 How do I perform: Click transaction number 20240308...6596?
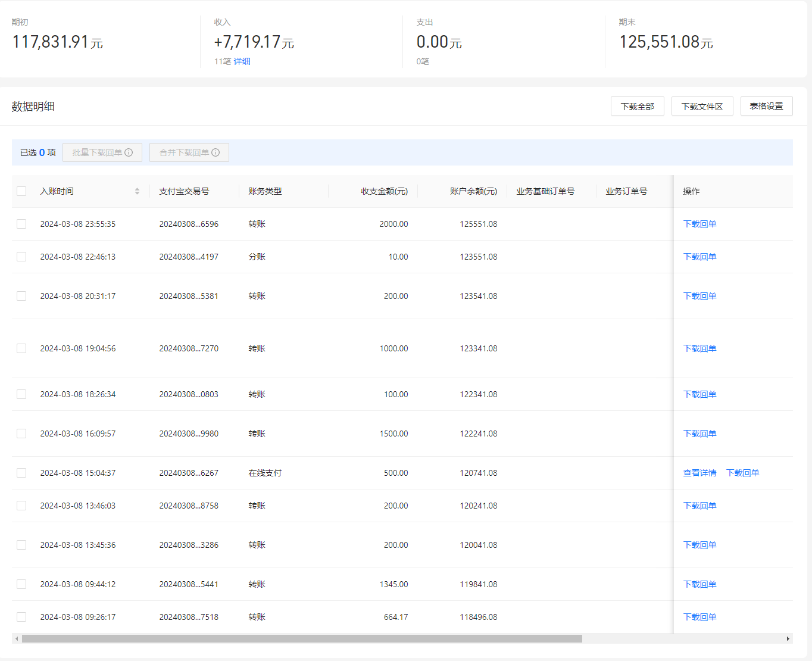(189, 224)
